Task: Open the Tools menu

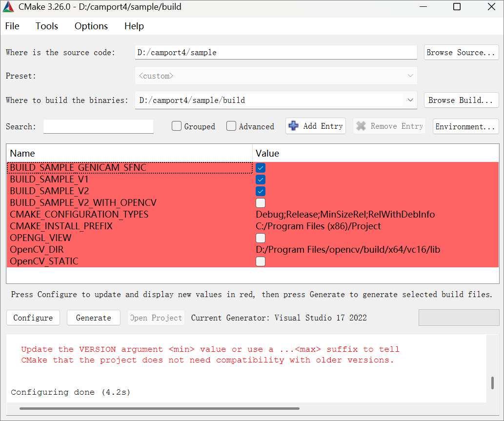Action: 47,26
